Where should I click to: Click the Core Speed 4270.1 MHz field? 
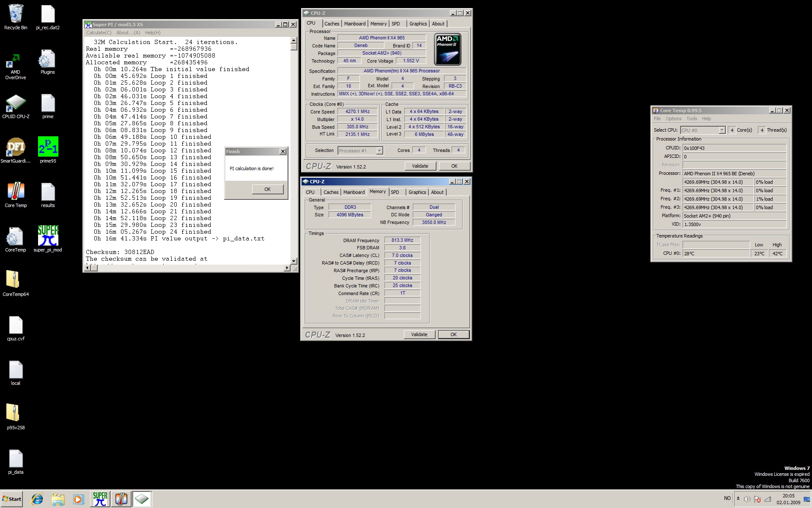pos(357,112)
